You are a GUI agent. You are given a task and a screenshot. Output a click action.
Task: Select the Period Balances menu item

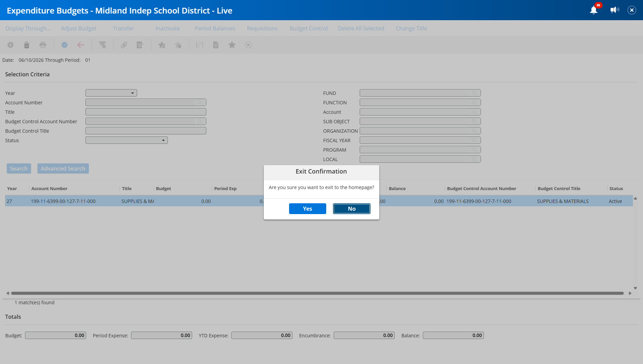[215, 28]
